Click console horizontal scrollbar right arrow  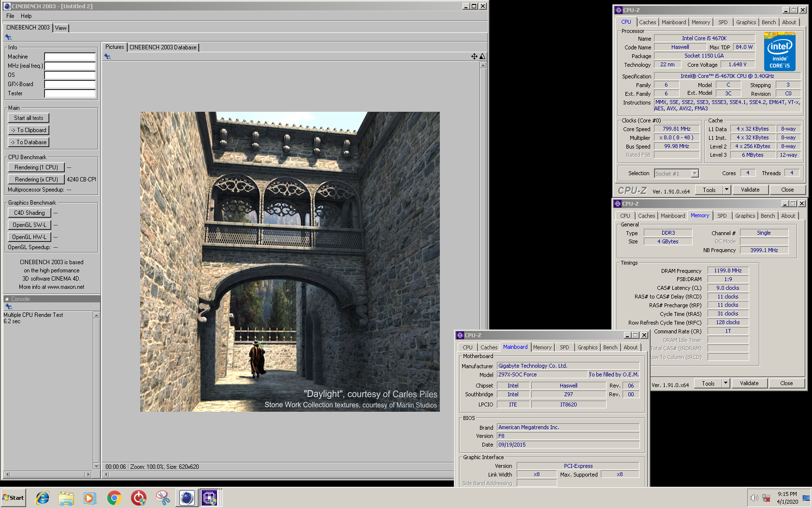pyautogui.click(x=88, y=474)
